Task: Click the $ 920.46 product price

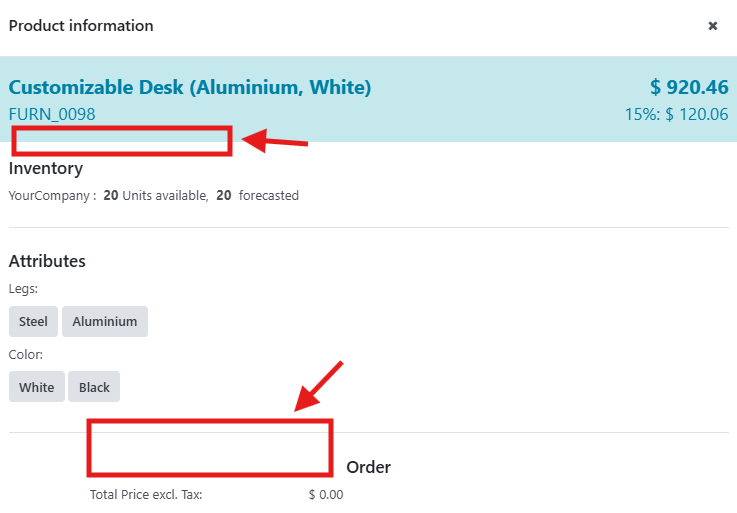Action: click(688, 88)
